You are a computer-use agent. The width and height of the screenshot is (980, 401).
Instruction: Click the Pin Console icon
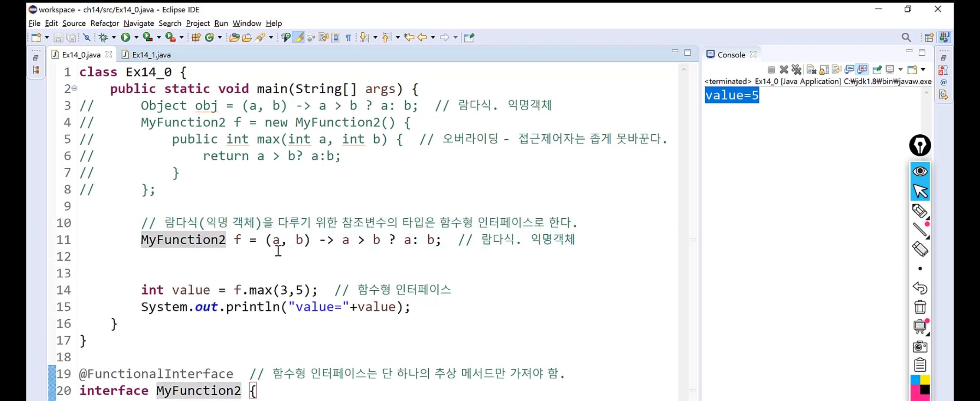click(x=877, y=70)
